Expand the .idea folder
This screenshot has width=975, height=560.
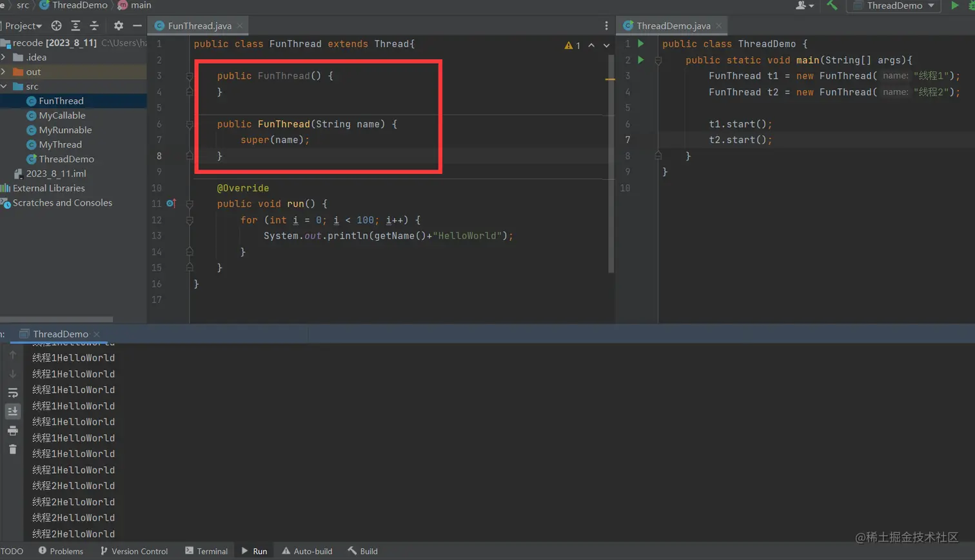(4, 57)
